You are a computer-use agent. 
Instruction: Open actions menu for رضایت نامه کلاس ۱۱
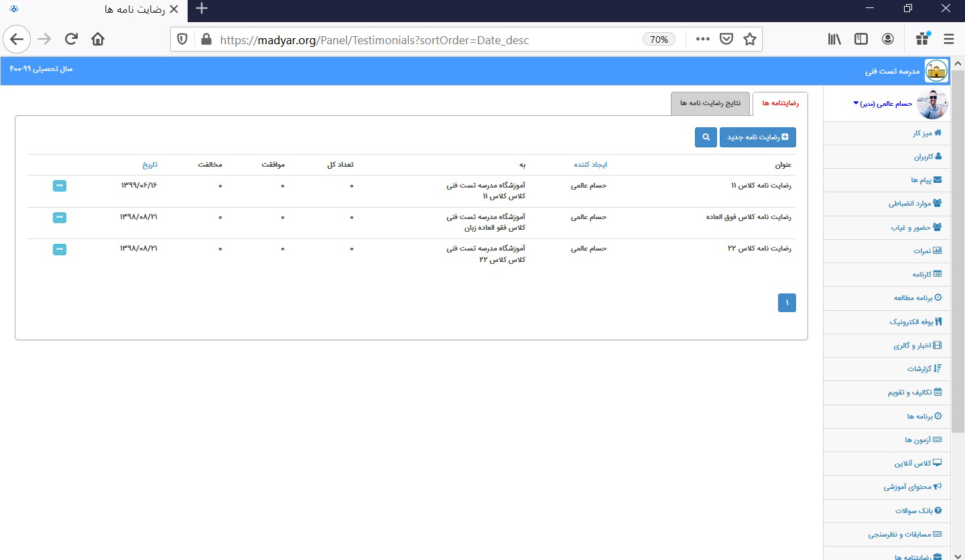pyautogui.click(x=60, y=186)
